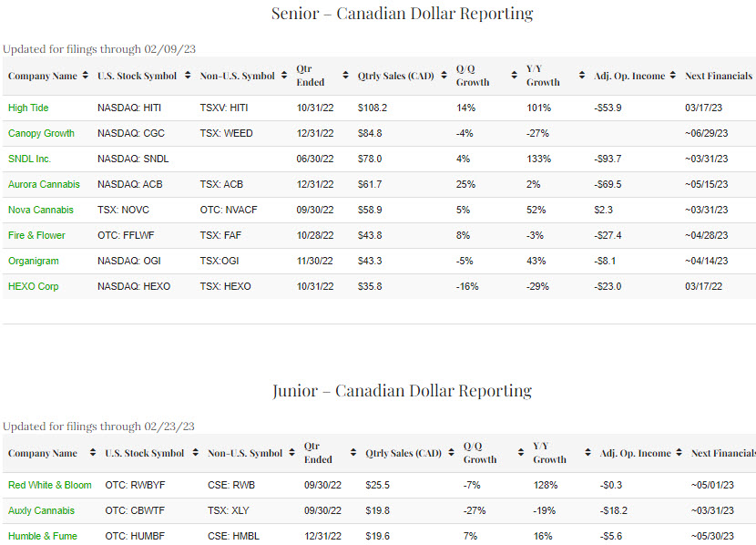Sort Senior table by Qtrly Sales (CAD) arrows
This screenshot has height=545, width=756.
(x=444, y=76)
